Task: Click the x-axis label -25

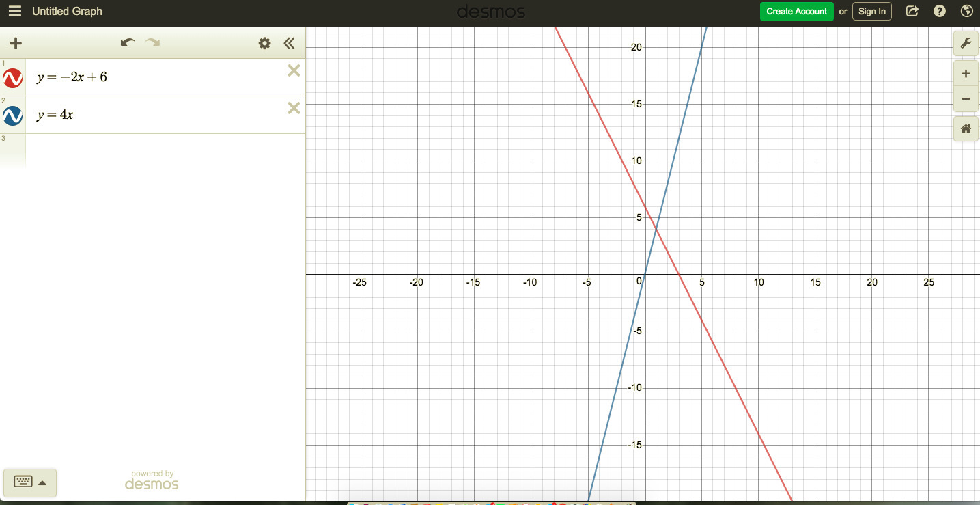Action: tap(359, 282)
